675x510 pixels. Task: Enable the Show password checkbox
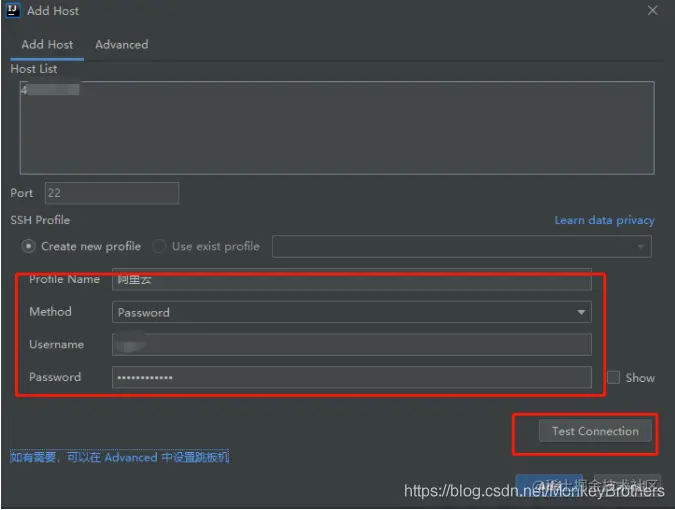[613, 378]
